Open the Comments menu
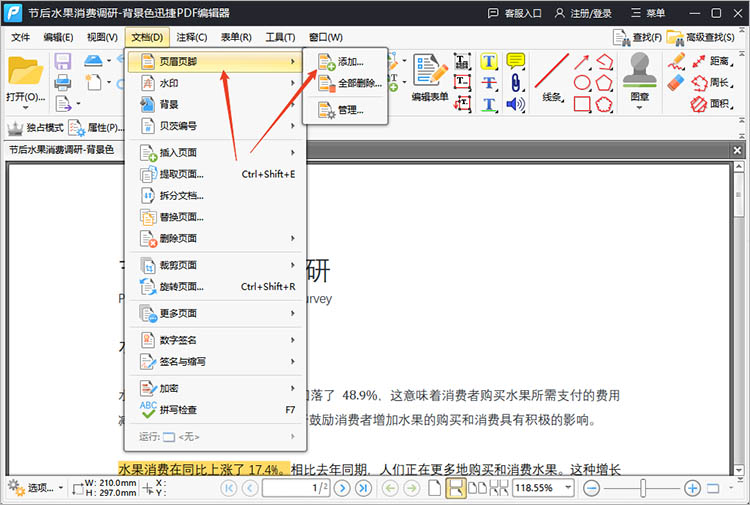 tap(191, 37)
